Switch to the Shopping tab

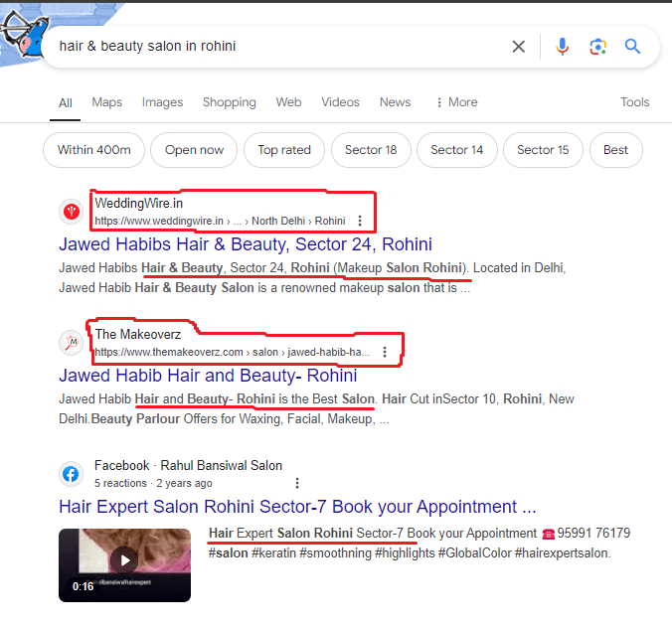[x=230, y=102]
